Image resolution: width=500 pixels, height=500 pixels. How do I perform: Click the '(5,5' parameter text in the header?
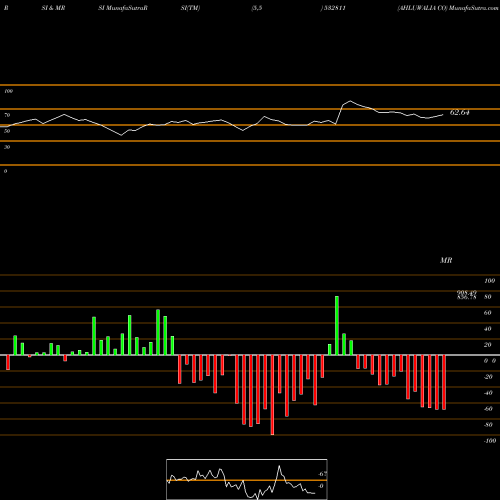(x=257, y=8)
